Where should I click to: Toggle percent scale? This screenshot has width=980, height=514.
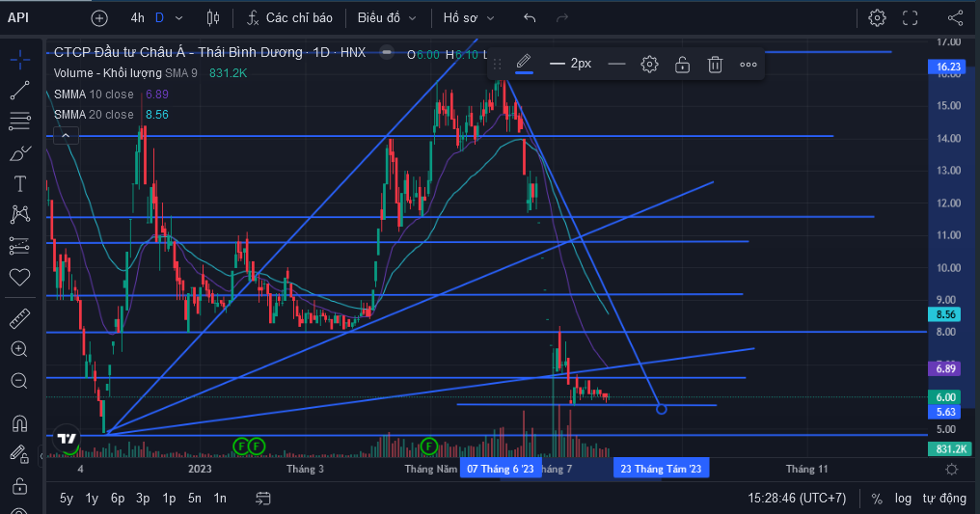click(877, 499)
